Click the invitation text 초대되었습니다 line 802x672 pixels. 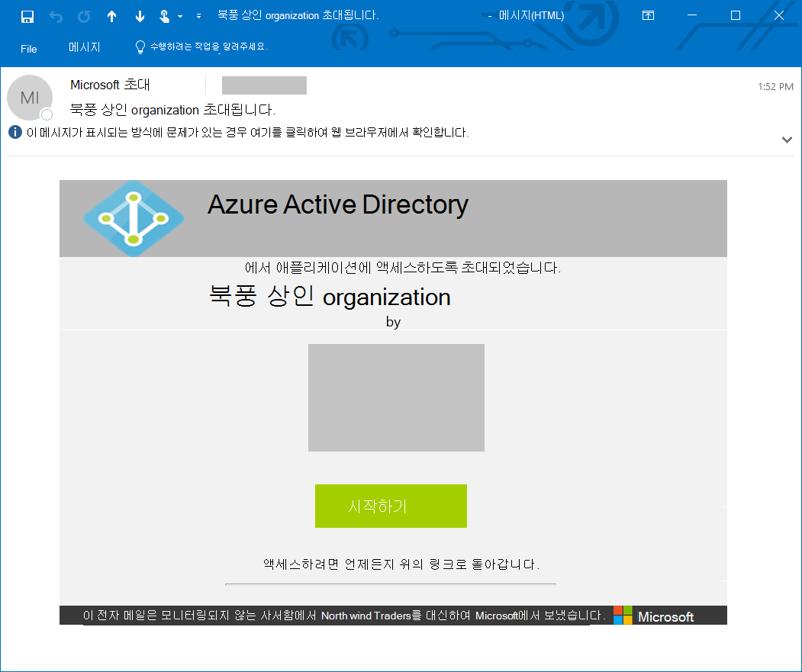tap(403, 268)
